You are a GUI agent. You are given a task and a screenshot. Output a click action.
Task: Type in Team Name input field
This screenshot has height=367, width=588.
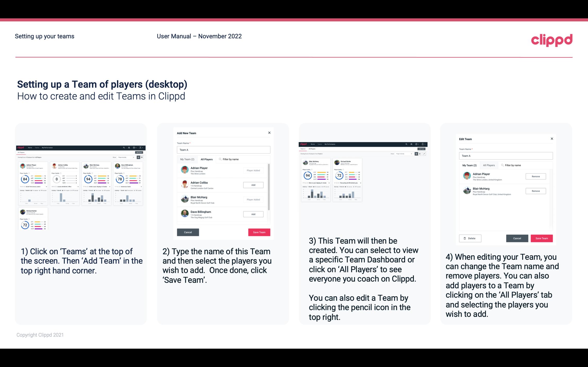(223, 150)
